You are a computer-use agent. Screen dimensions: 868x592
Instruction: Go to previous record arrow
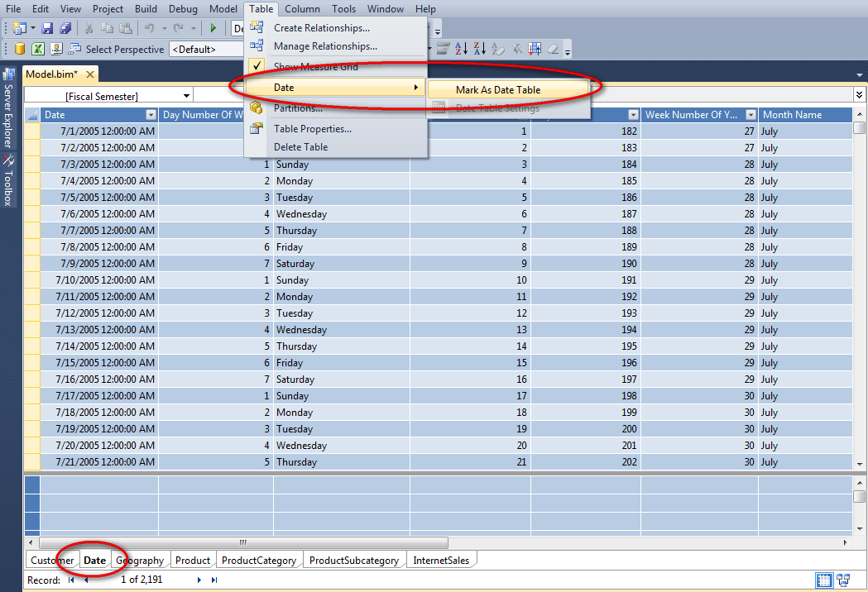(x=86, y=580)
